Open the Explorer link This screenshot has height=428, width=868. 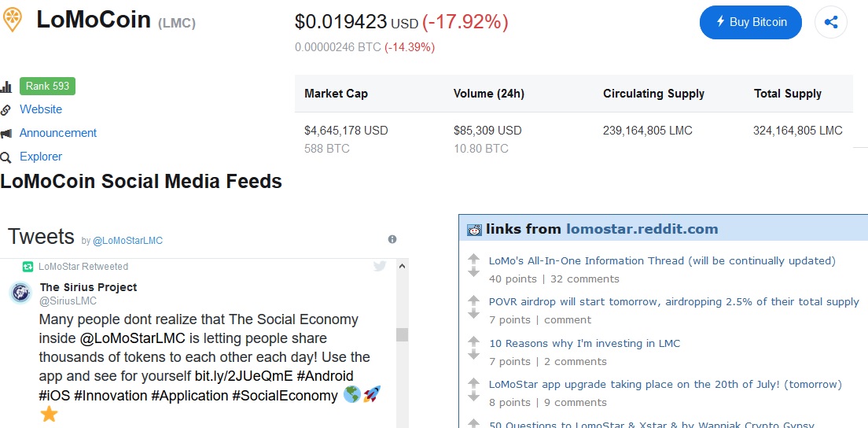(x=41, y=157)
